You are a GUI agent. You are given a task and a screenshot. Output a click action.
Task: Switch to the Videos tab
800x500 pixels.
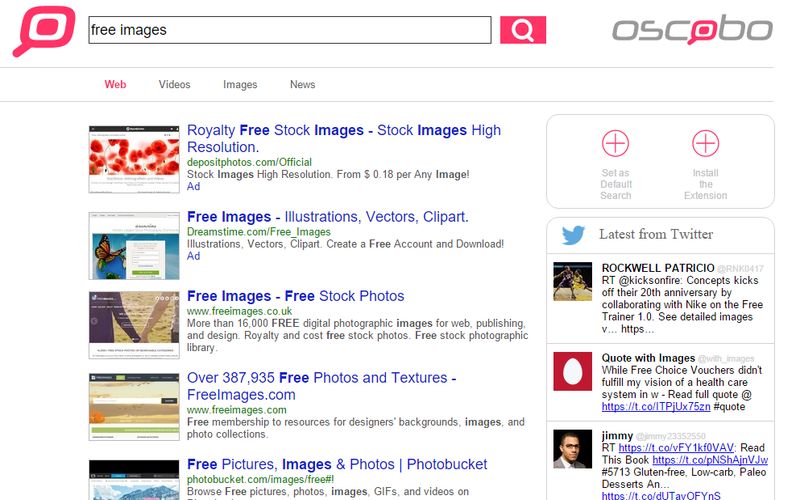174,85
